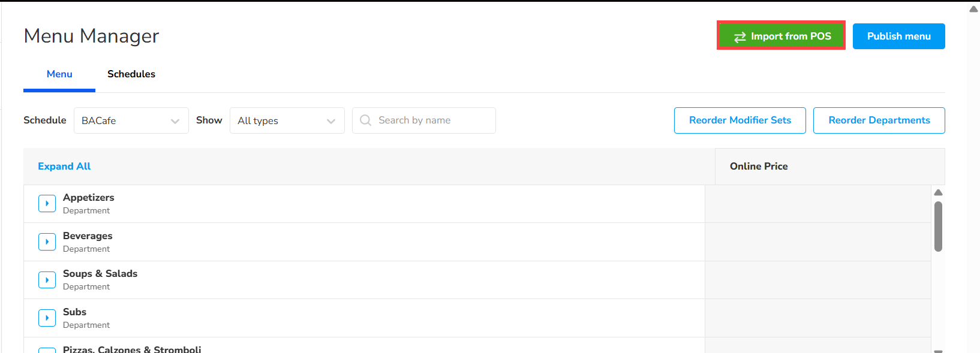
Task: Click the Expand All link
Action: 64,167
